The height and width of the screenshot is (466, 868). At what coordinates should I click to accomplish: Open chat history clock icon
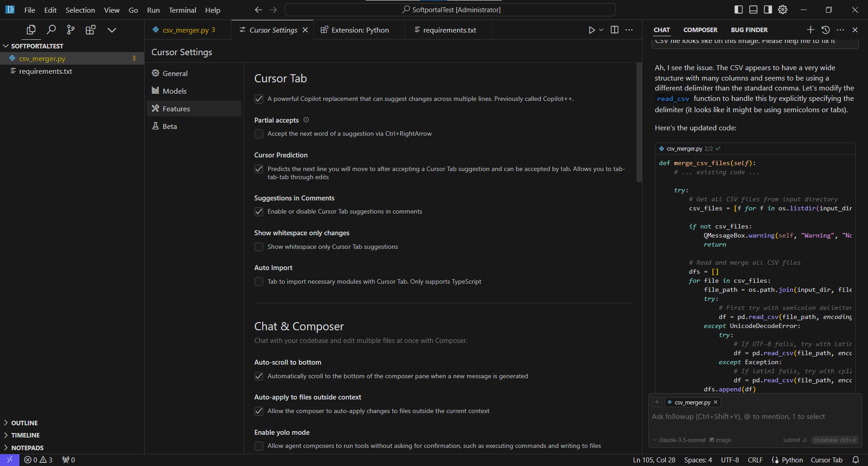coord(826,30)
